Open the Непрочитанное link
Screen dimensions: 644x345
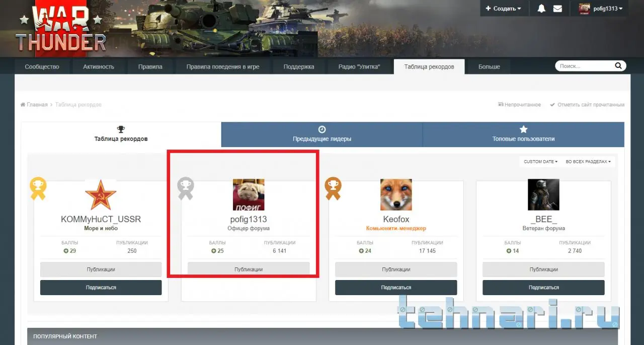click(x=520, y=105)
